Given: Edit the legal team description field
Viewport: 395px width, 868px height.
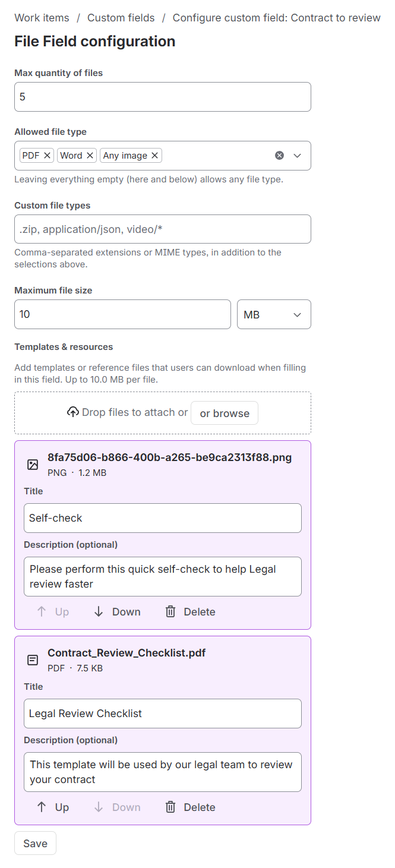Looking at the screenshot, I should coord(163,772).
